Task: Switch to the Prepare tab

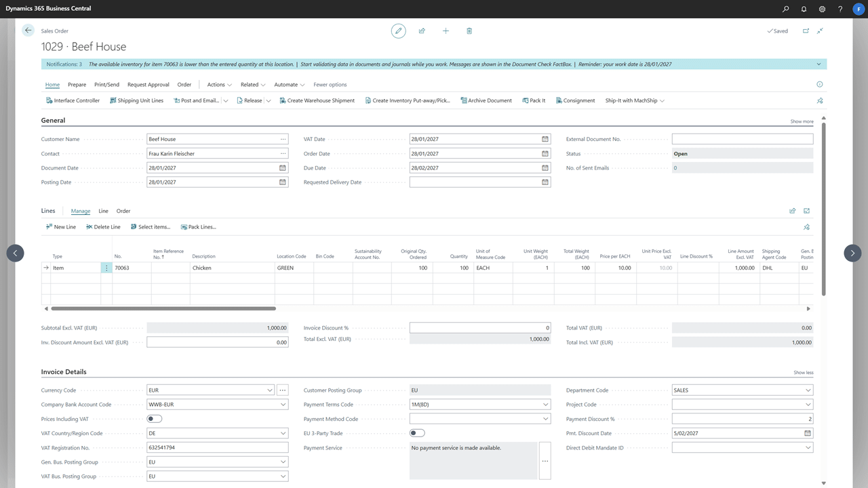Action: pyautogui.click(x=77, y=85)
